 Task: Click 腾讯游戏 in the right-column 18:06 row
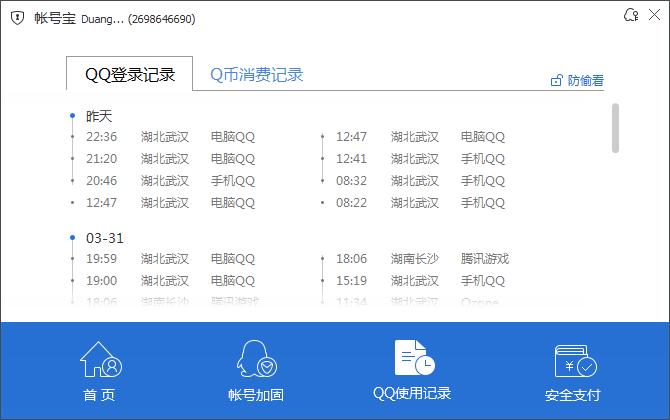pos(485,258)
